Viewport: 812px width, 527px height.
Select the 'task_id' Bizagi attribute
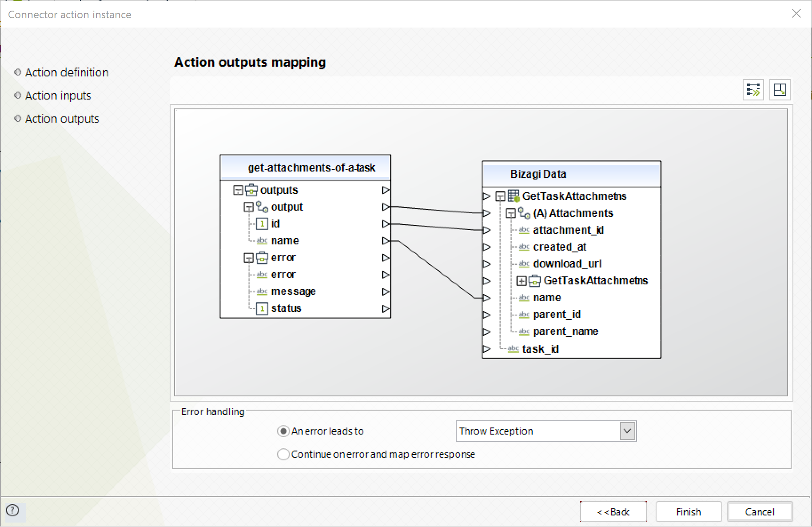point(541,349)
